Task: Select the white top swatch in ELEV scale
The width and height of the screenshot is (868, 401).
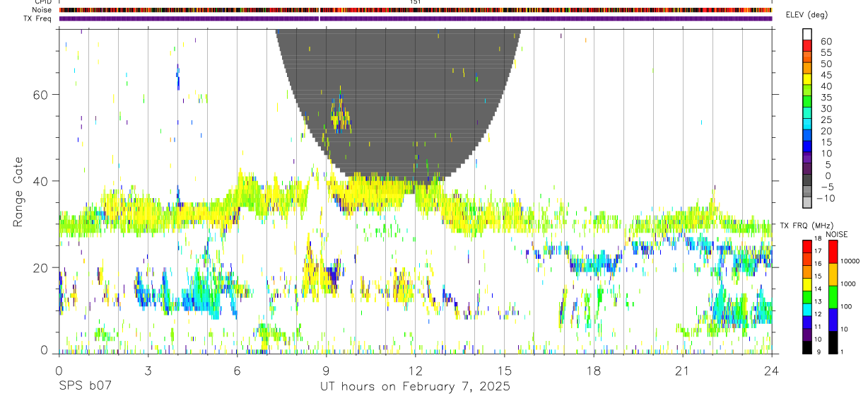Action: (807, 34)
